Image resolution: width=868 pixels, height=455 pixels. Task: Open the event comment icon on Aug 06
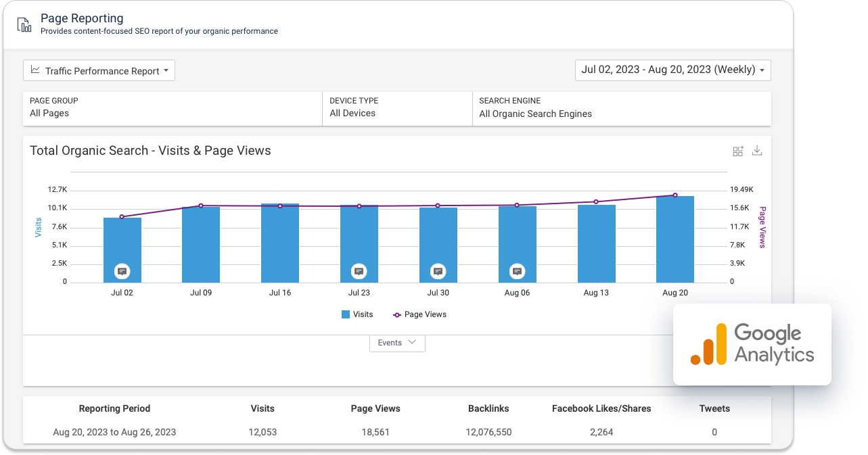pos(518,271)
